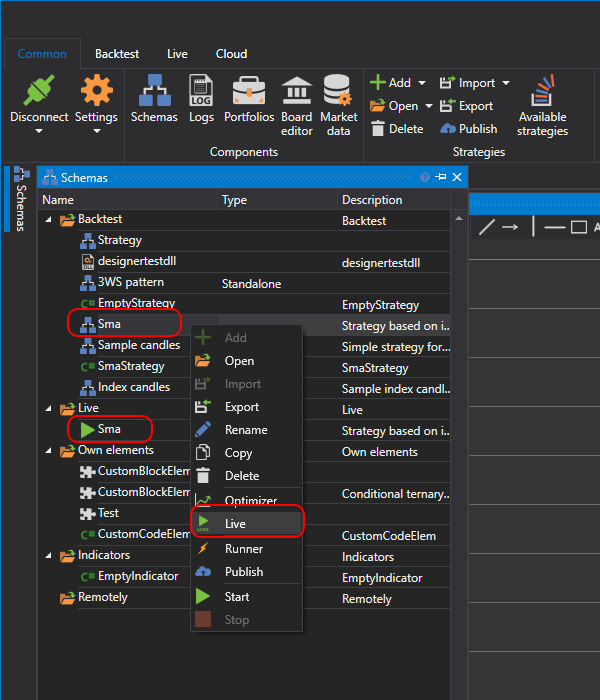Screen dimensions: 600x700
Task: Collapse the Backtest folder node
Action: [49, 219]
